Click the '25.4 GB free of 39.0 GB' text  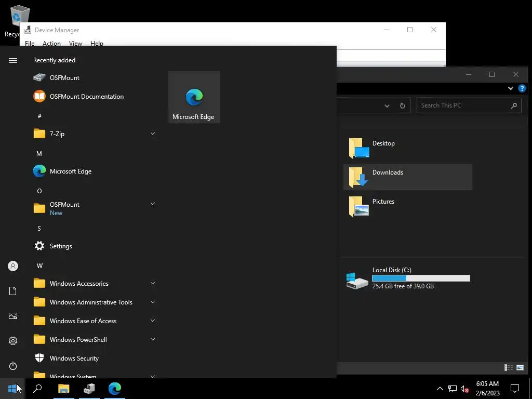403,286
